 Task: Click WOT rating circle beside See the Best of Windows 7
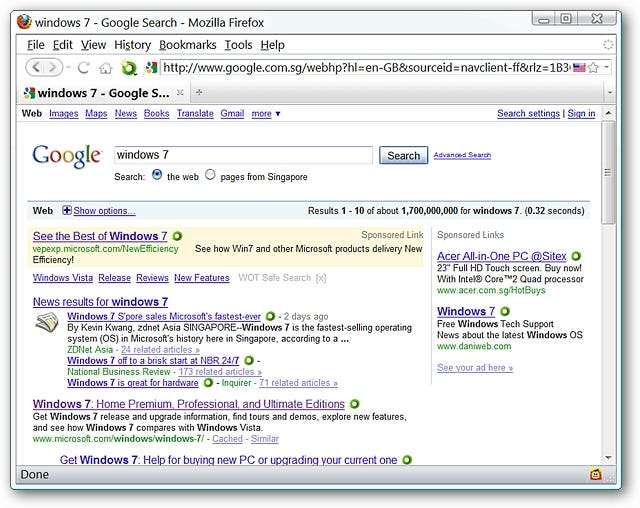coord(177,236)
